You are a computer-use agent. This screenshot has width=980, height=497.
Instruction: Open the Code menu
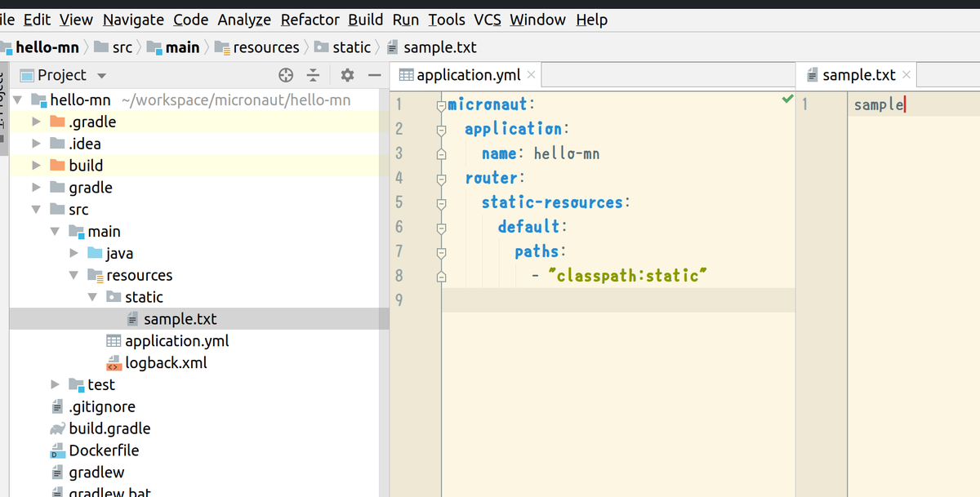pyautogui.click(x=190, y=20)
